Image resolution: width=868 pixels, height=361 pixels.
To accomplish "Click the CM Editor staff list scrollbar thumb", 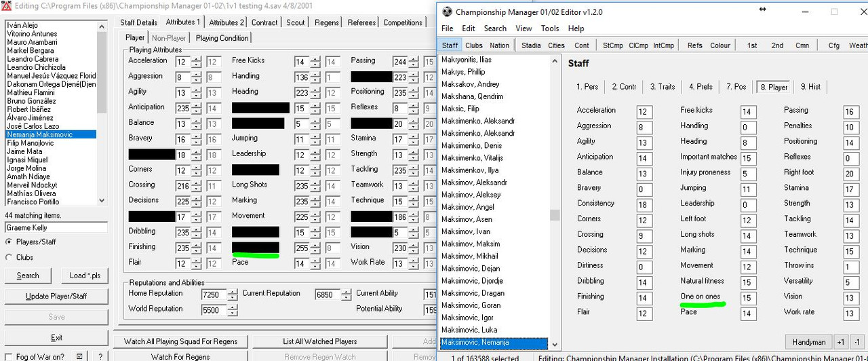I will [555, 215].
